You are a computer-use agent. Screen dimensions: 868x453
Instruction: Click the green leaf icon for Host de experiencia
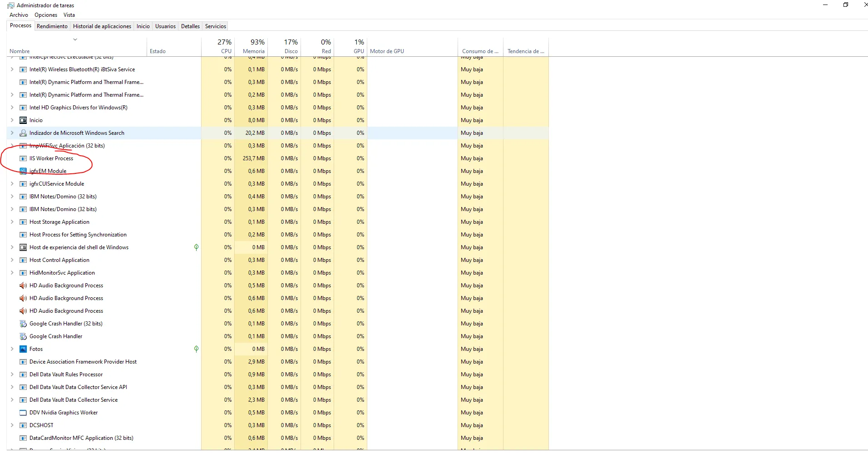point(196,247)
